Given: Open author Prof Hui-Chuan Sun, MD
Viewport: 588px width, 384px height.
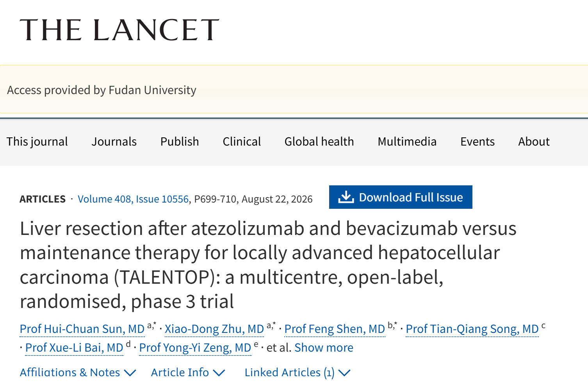Looking at the screenshot, I should pos(82,329).
